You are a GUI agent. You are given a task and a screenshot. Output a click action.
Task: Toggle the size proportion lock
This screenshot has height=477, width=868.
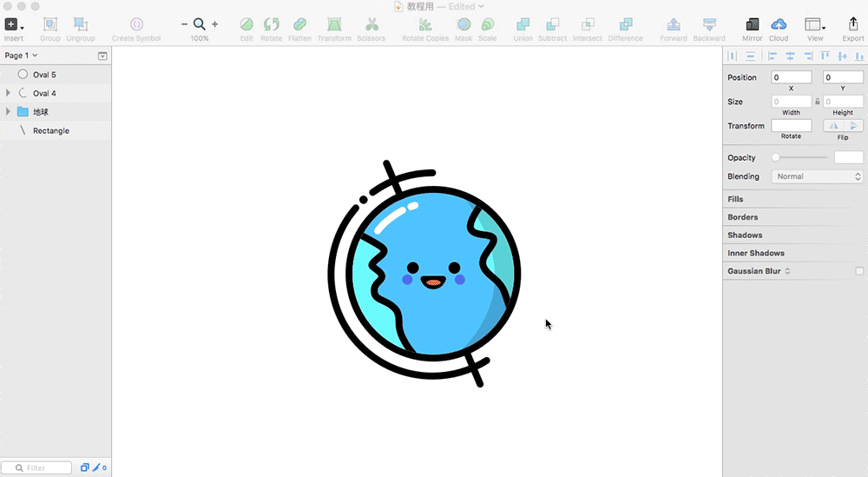[817, 102]
